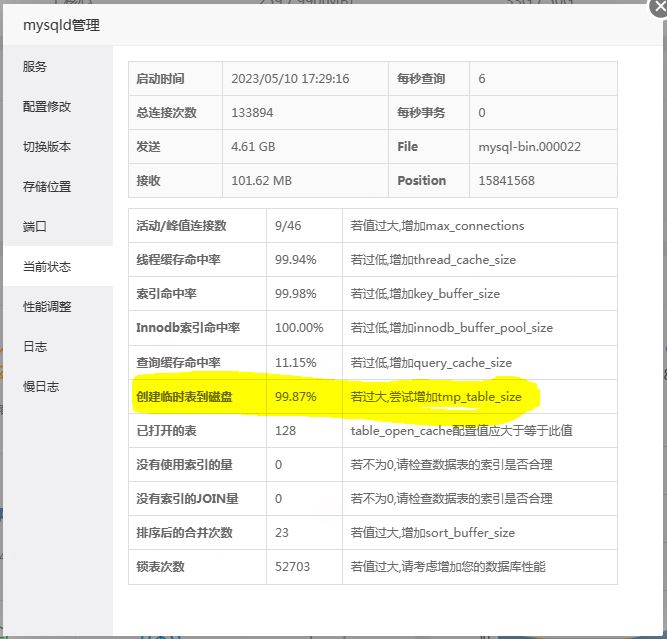Click the 每秒查询 value 6
This screenshot has height=639, width=667.
click(x=482, y=79)
